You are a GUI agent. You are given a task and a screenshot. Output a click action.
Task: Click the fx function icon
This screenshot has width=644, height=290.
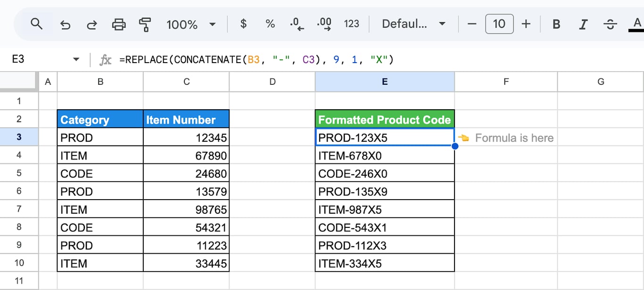[105, 60]
